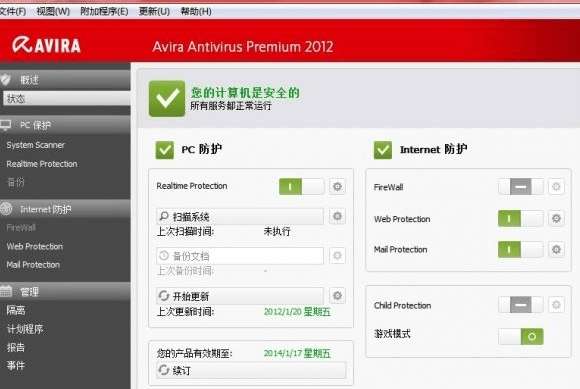This screenshot has width=580, height=389.
Task: Open the 更新(U) menu
Action: [x=154, y=11]
